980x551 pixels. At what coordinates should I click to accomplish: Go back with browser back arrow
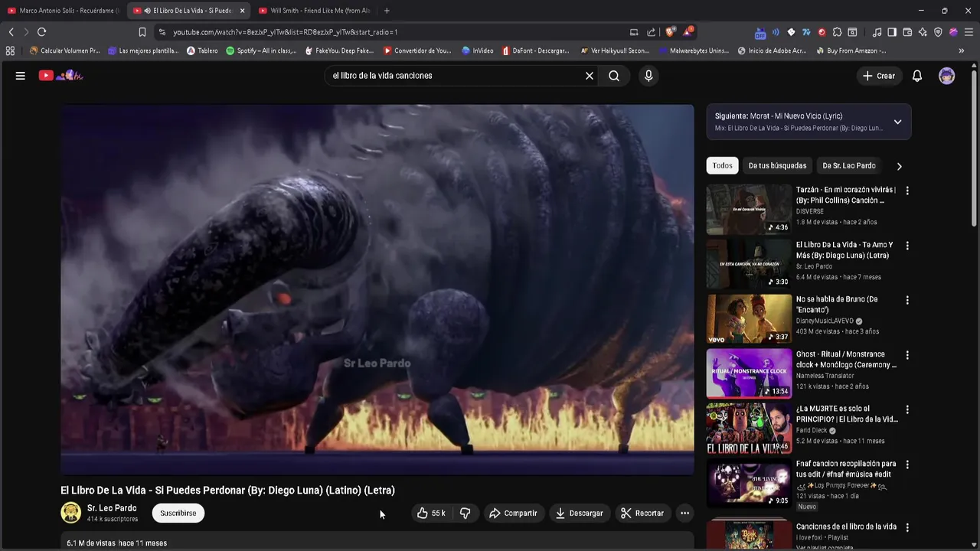pos(11,32)
